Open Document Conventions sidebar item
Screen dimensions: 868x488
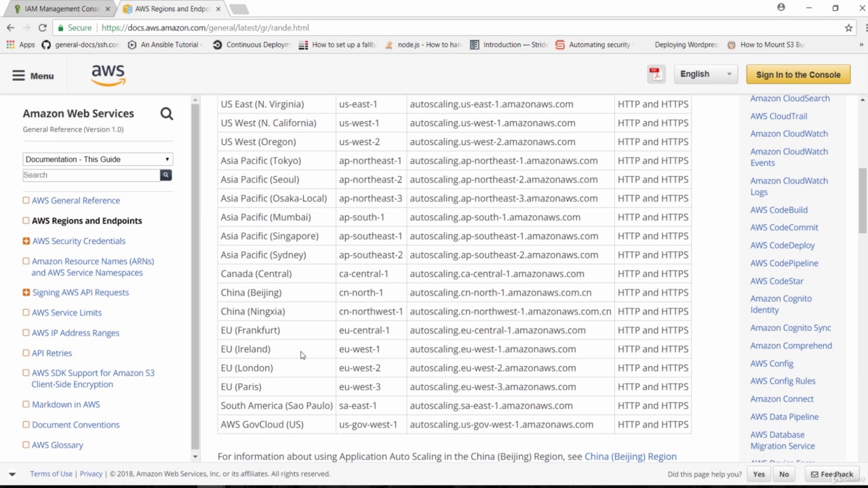coord(75,425)
